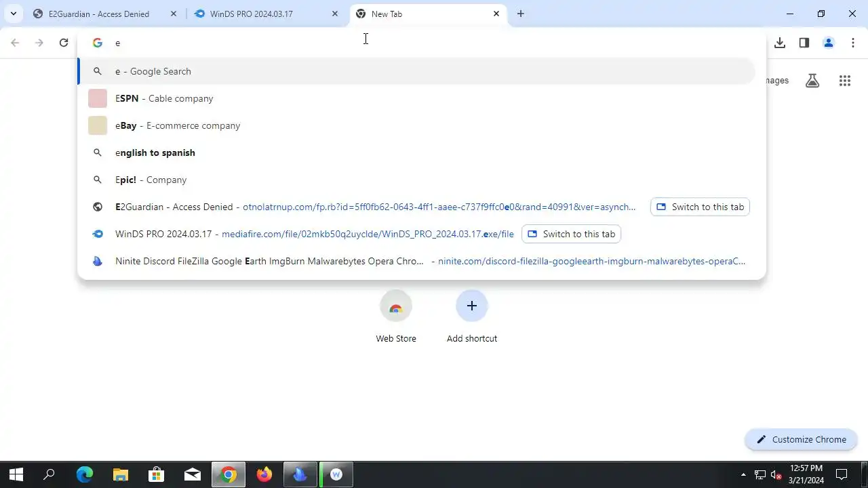The width and height of the screenshot is (868, 488).
Task: Click the WinDS PRO suggestion favicon
Action: pyautogui.click(x=98, y=234)
